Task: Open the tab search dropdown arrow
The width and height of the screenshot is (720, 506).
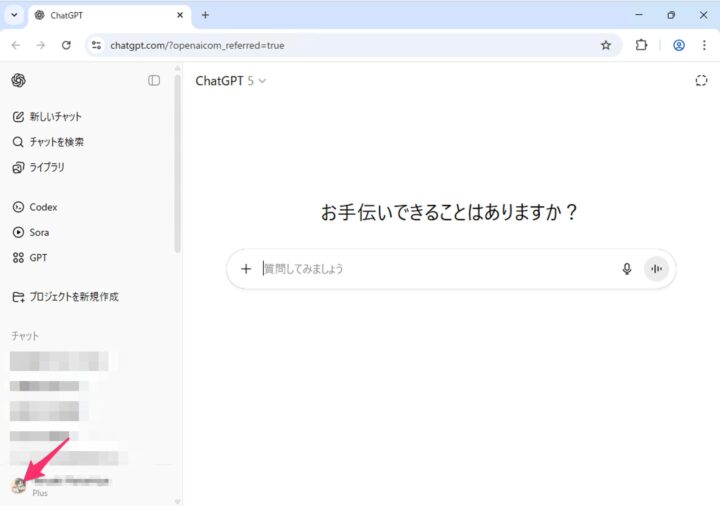Action: [x=14, y=15]
